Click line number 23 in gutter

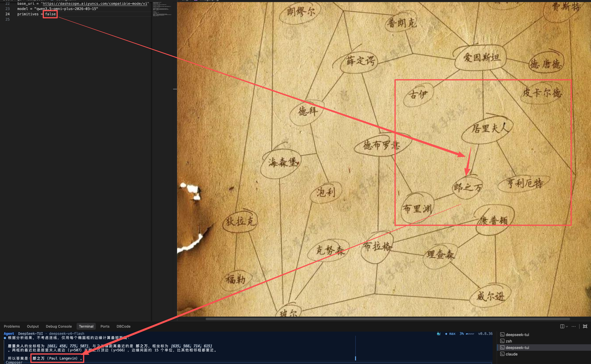(8, 9)
